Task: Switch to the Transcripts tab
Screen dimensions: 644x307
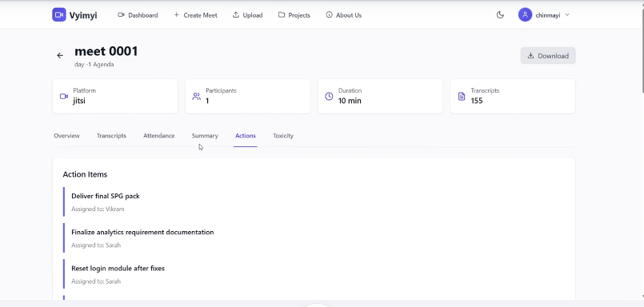Action: point(111,136)
